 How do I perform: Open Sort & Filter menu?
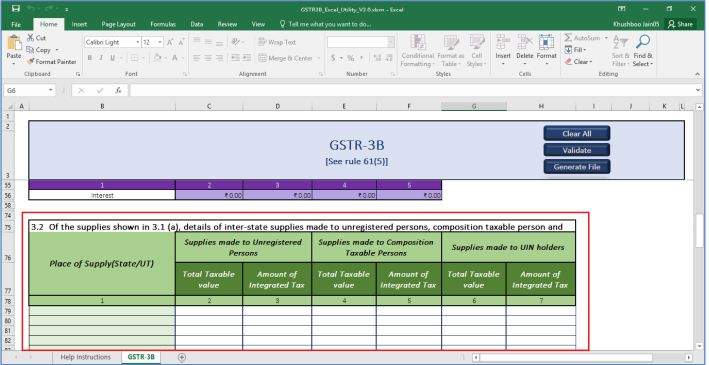click(x=620, y=51)
